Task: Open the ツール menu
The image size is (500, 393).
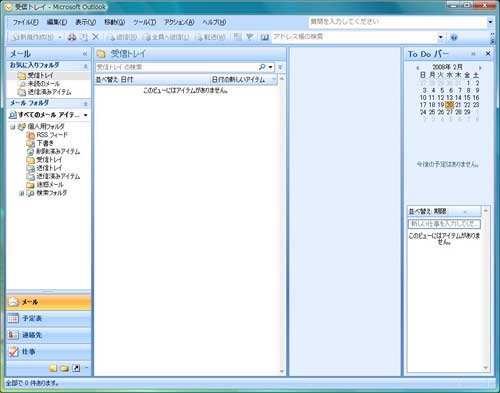Action: 144,22
